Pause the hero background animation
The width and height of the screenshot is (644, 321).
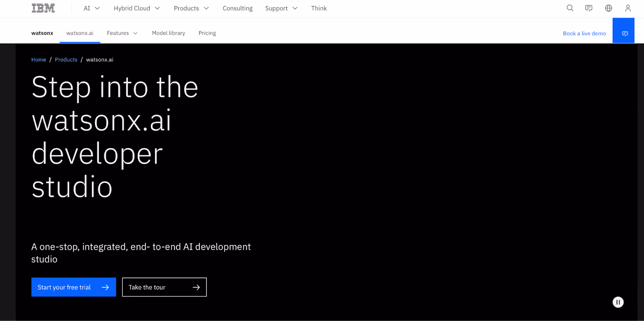(618, 302)
